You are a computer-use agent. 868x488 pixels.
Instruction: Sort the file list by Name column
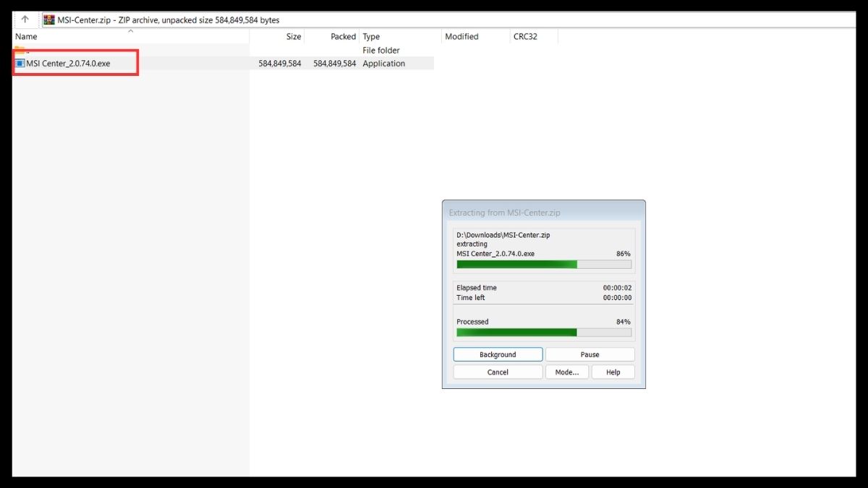point(131,36)
